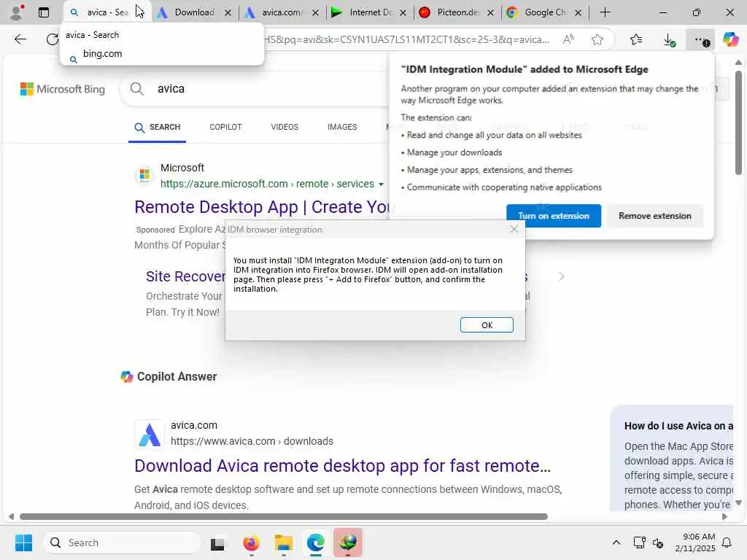Click the search magnifier in Bing box

pyautogui.click(x=136, y=88)
